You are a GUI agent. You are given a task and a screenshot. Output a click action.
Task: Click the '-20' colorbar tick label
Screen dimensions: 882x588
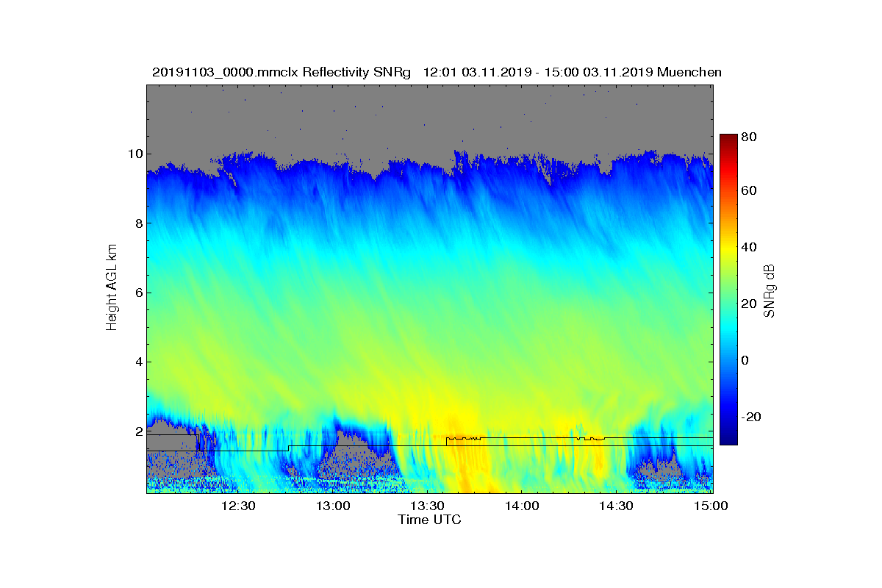click(752, 417)
